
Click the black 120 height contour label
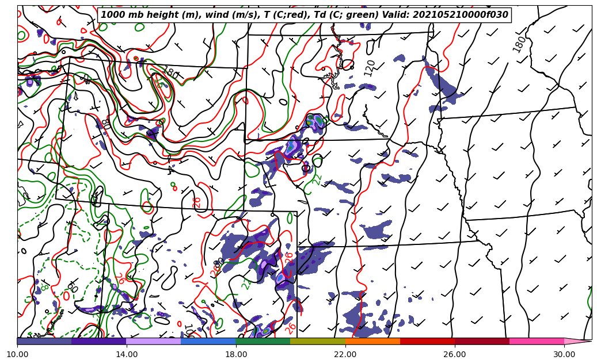tap(370, 68)
